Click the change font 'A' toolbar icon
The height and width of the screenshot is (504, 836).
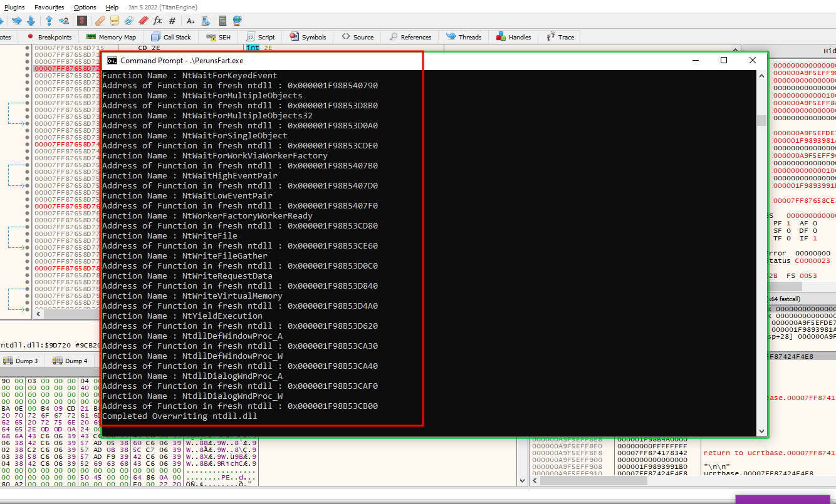[191, 21]
